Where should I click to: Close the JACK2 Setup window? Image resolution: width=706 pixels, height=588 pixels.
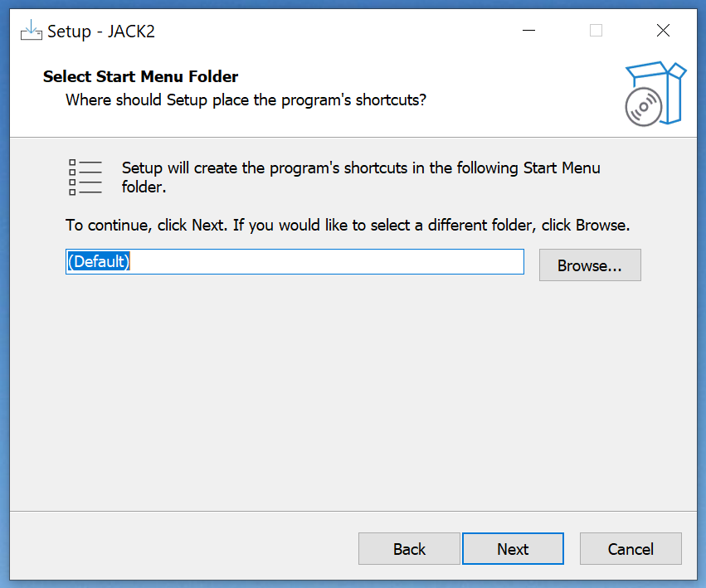pos(663,32)
